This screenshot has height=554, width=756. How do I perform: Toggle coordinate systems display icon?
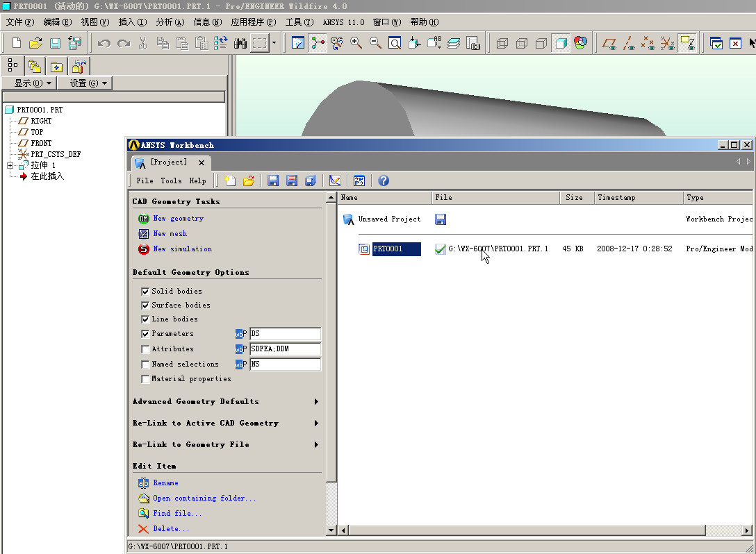[x=667, y=43]
